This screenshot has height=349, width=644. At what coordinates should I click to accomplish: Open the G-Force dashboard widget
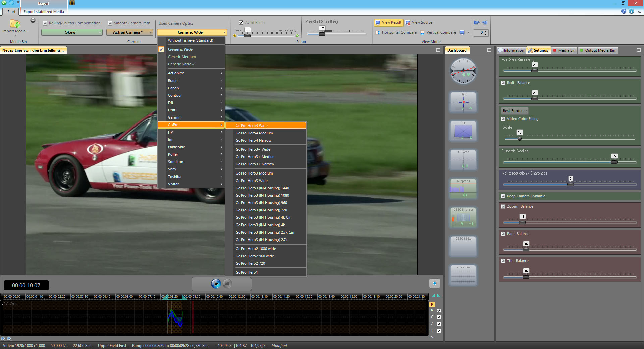pyautogui.click(x=463, y=160)
